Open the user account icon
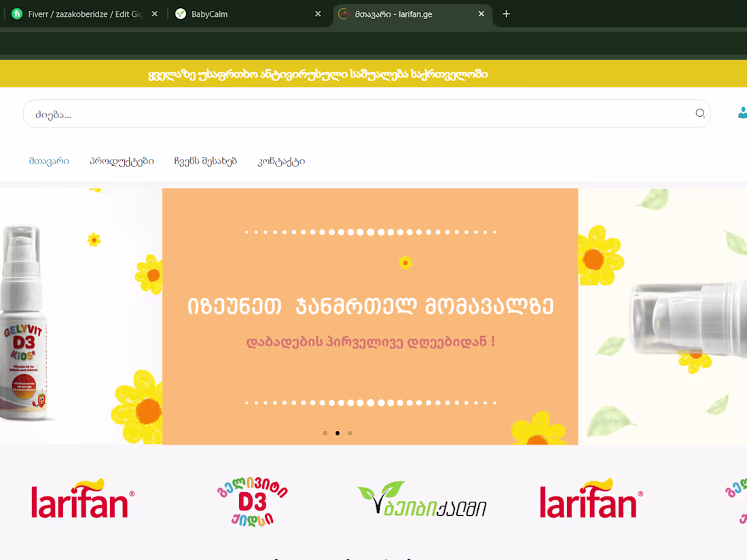747x560 pixels. (743, 113)
